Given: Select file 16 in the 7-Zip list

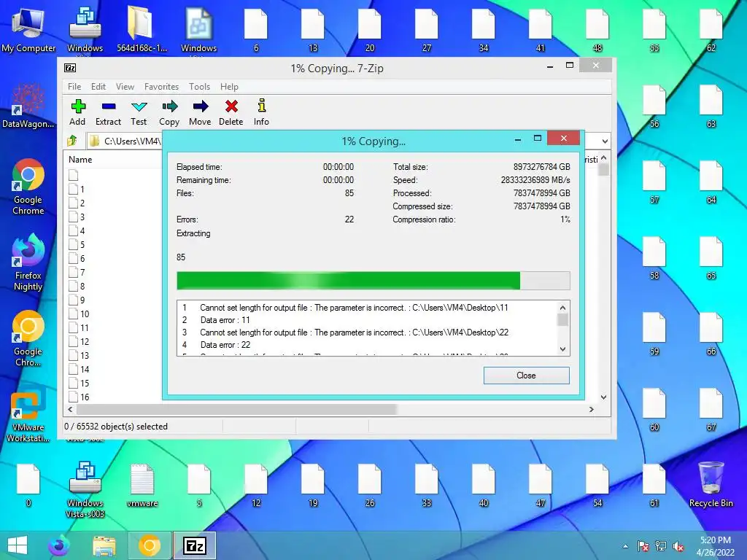Looking at the screenshot, I should (79, 397).
